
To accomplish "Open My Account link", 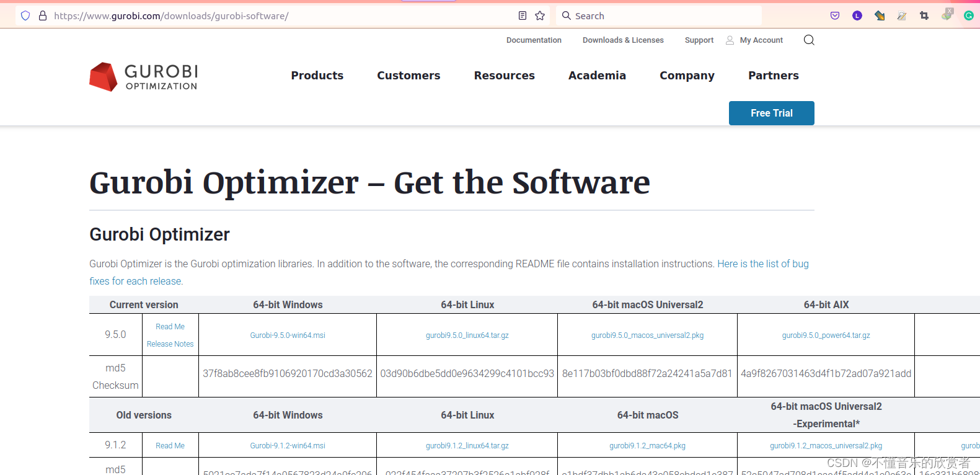I will tap(761, 40).
